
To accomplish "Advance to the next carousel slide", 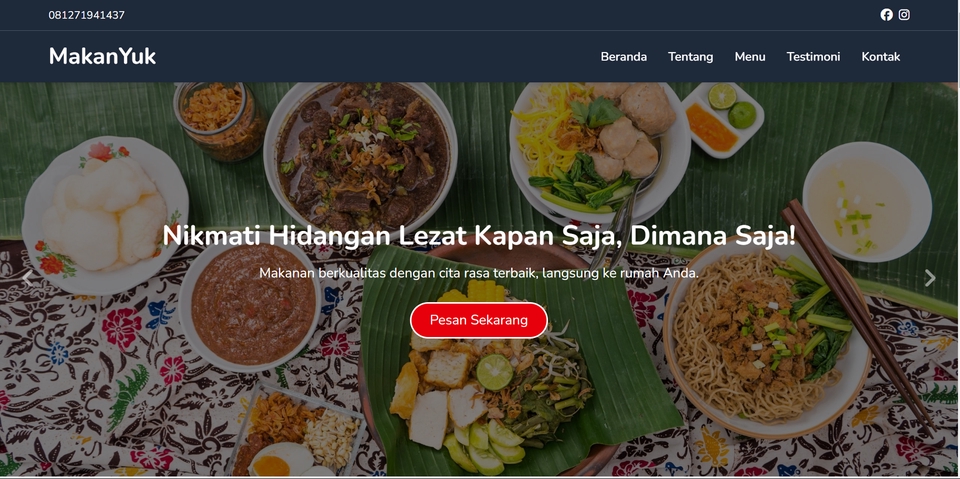I will tap(930, 278).
